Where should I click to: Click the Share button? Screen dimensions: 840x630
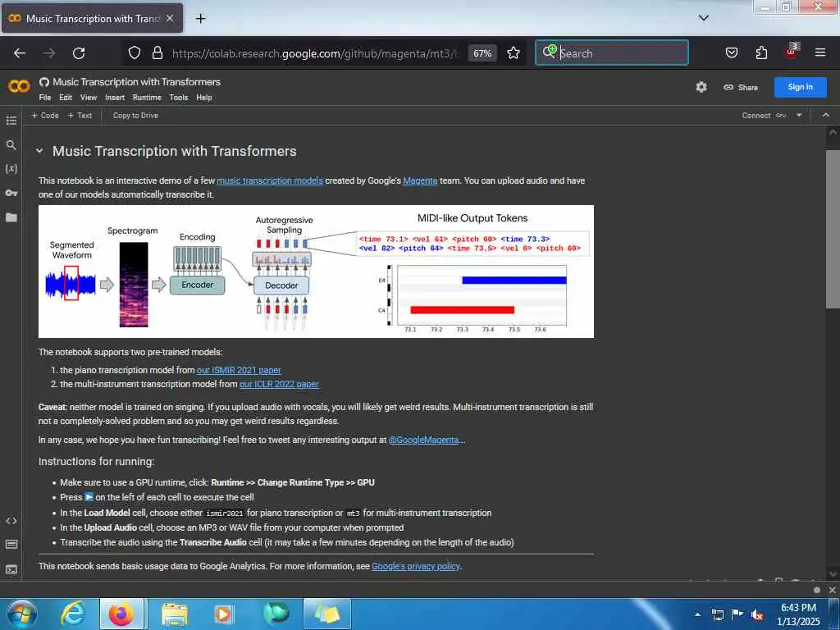point(741,87)
